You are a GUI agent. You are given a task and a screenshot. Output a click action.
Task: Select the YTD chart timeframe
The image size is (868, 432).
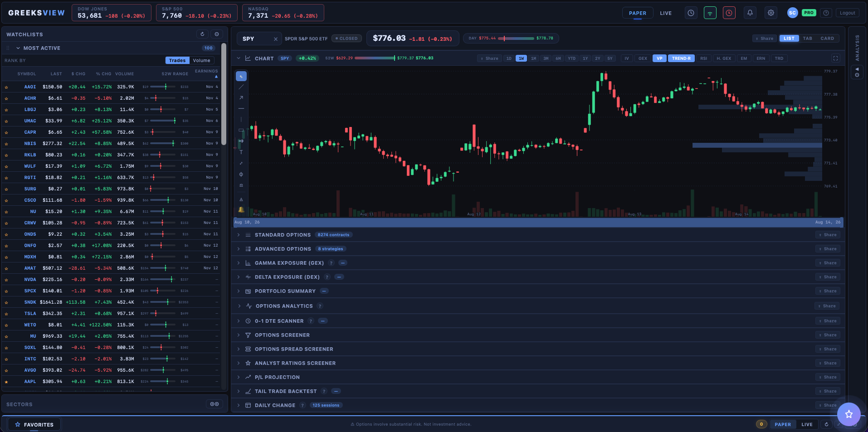pyautogui.click(x=572, y=58)
